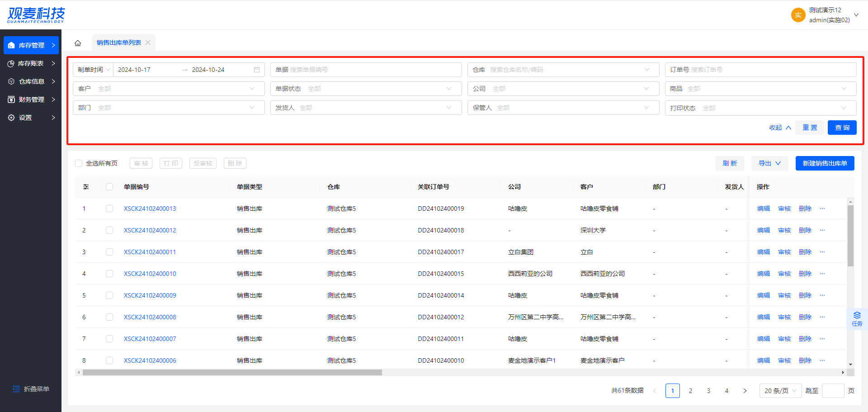The image size is (868, 412).
Task: Toggle 全选所有页 checkbox
Action: [x=79, y=163]
